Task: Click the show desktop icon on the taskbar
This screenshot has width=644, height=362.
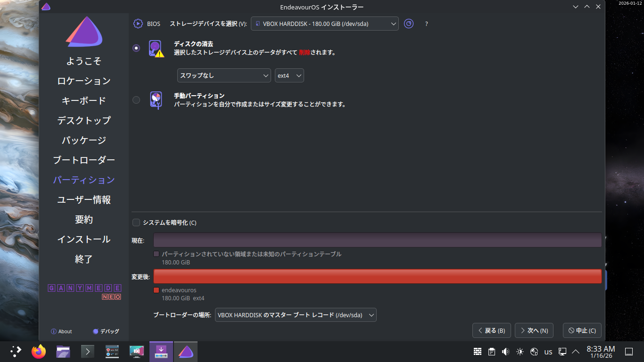Action: (628, 351)
